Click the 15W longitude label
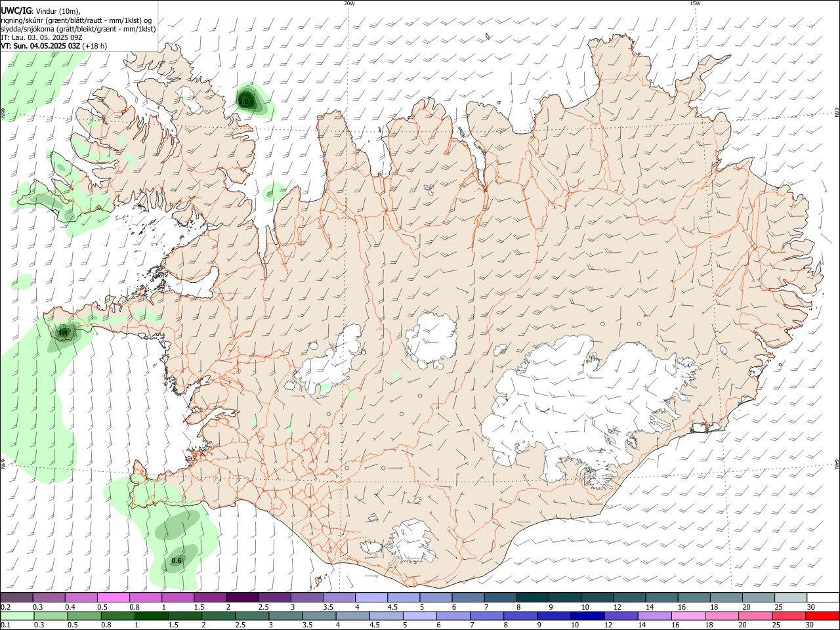Image resolution: width=840 pixels, height=630 pixels. pyautogui.click(x=695, y=3)
